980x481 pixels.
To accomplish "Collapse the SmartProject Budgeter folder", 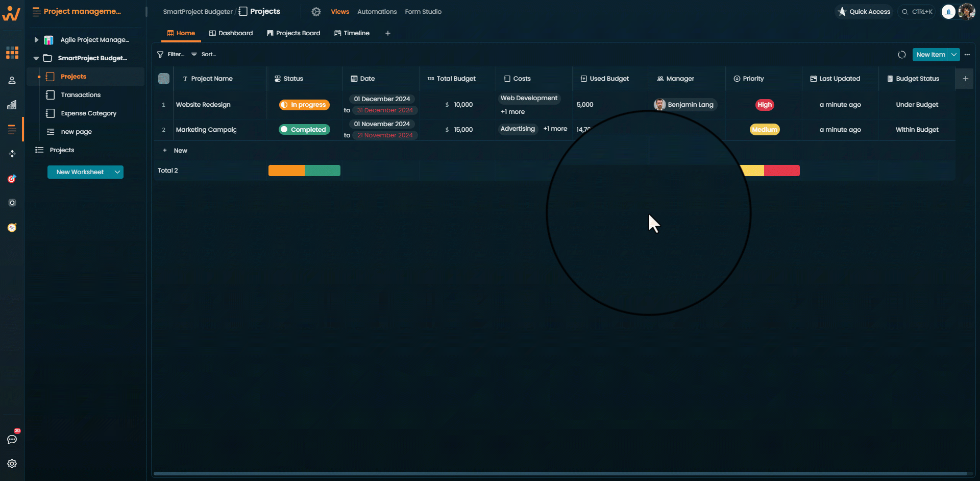I will pyautogui.click(x=36, y=58).
